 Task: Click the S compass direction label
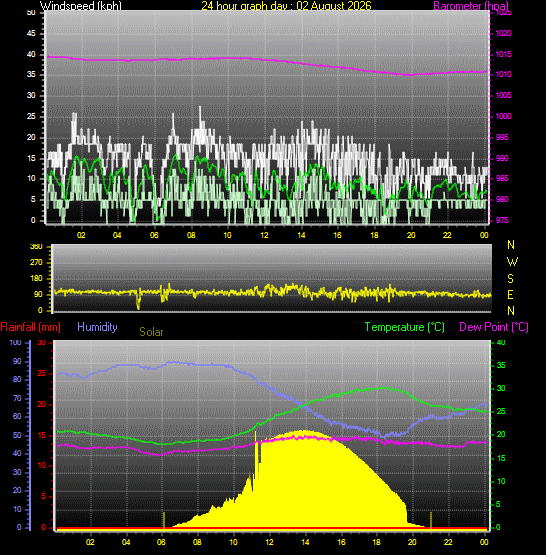pos(510,279)
